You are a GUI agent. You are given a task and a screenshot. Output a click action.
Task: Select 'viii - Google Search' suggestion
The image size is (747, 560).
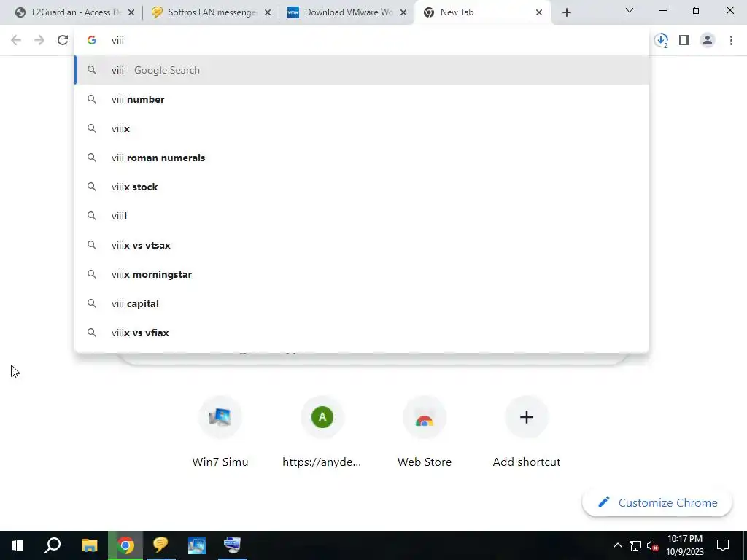[x=362, y=70]
